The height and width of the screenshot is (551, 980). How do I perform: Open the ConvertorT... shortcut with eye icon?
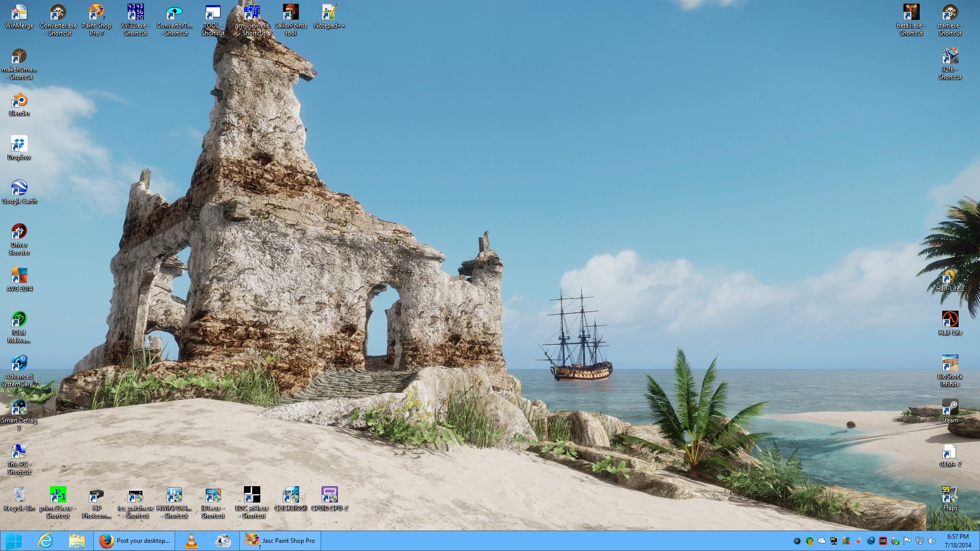(x=174, y=20)
